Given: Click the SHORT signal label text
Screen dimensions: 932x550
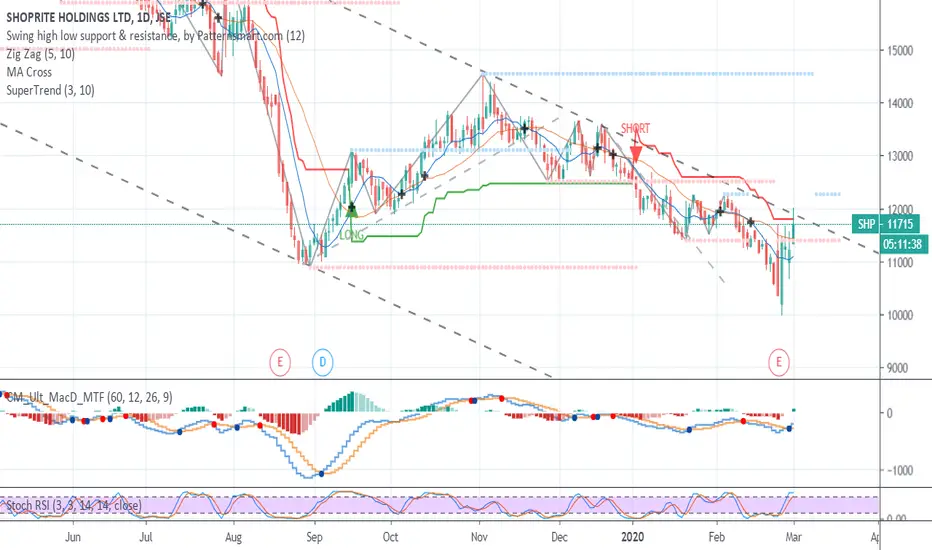Looking at the screenshot, I should tap(635, 128).
